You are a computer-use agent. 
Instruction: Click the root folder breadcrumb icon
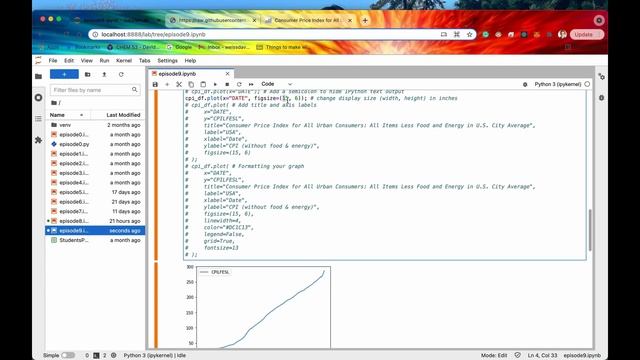54,103
